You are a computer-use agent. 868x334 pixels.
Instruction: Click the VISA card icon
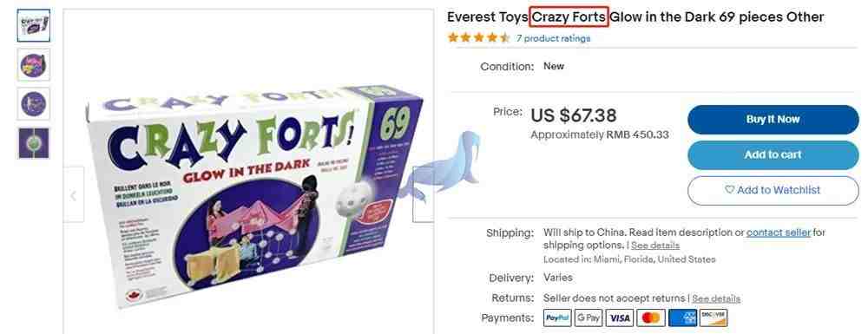click(620, 318)
